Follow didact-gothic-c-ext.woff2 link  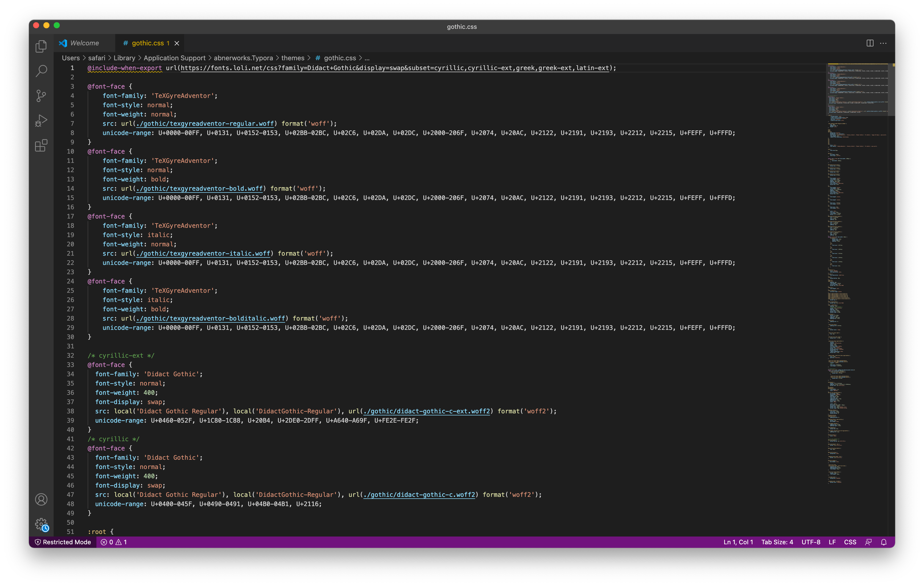(427, 411)
